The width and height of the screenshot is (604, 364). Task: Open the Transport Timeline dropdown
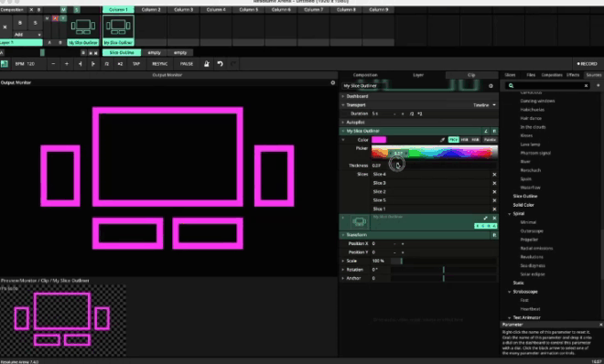coord(485,105)
